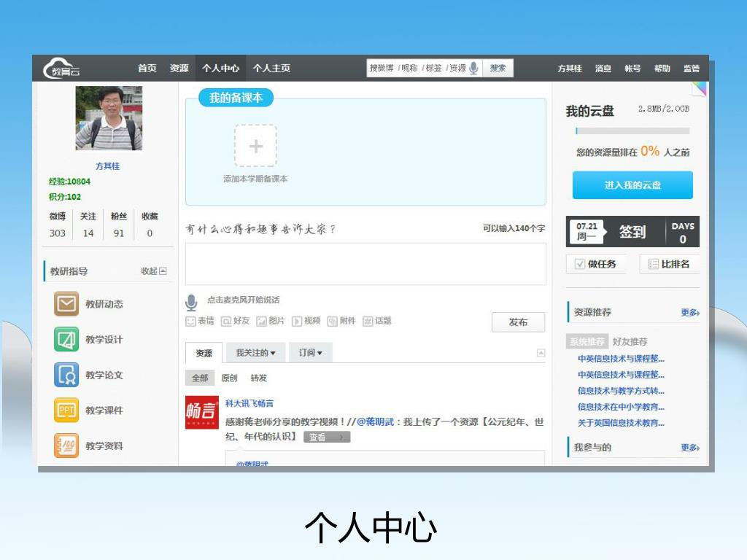
Task: Add an attachment with 附件 icon
Action: 333,322
